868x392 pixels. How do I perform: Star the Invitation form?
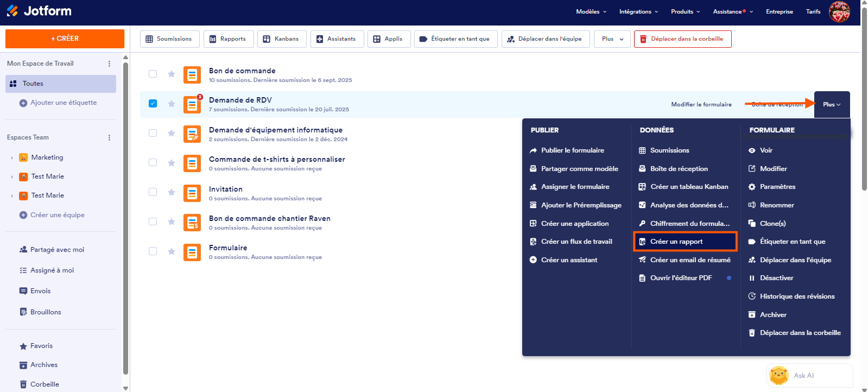tap(172, 192)
